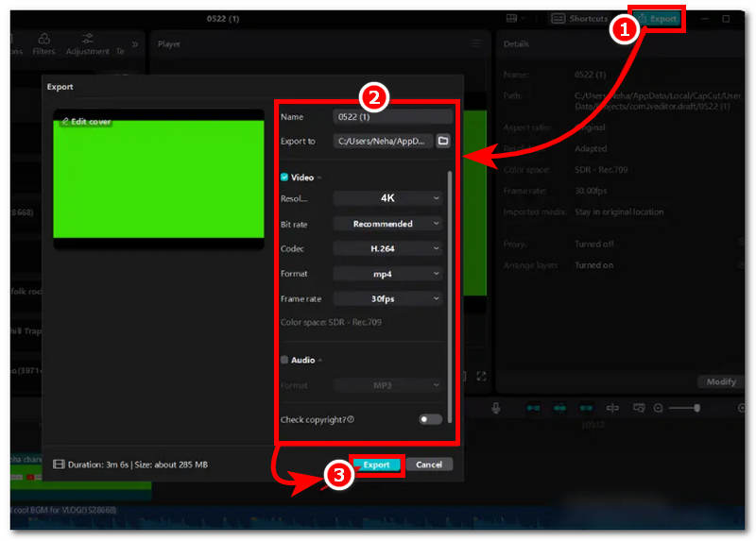This screenshot has width=756, height=541.
Task: Click 'Stay in original location' in Details
Action: click(619, 212)
